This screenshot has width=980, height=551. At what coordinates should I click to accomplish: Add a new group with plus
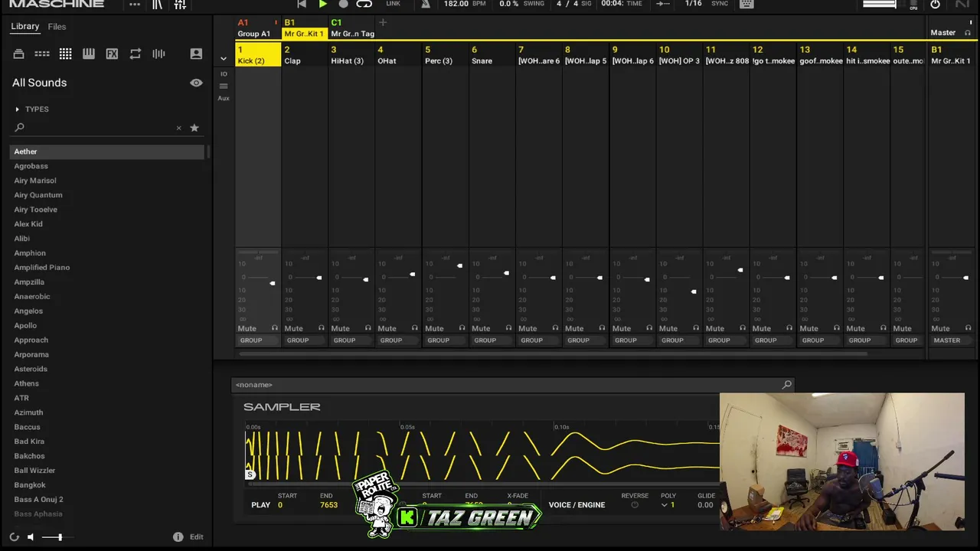tap(383, 23)
